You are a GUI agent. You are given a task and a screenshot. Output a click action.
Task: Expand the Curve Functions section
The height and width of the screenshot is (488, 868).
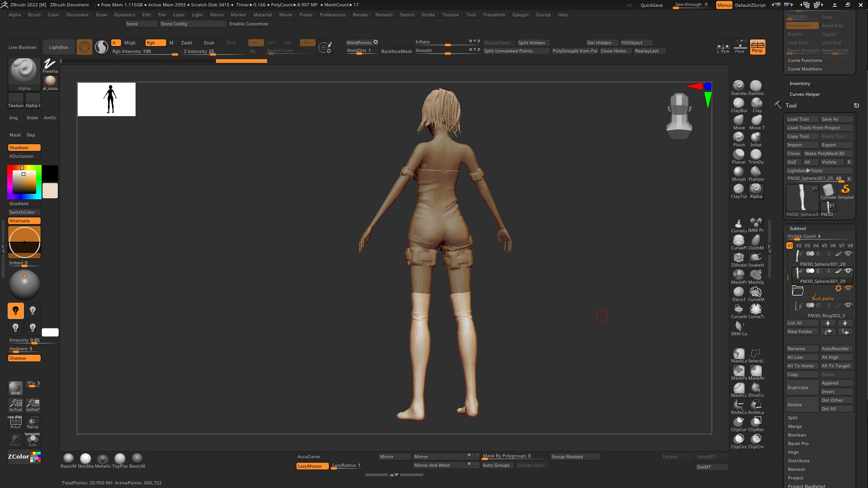pyautogui.click(x=805, y=61)
